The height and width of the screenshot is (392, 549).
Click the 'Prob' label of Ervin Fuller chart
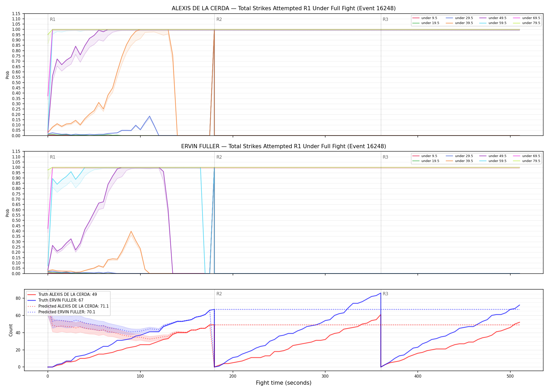tap(8, 213)
